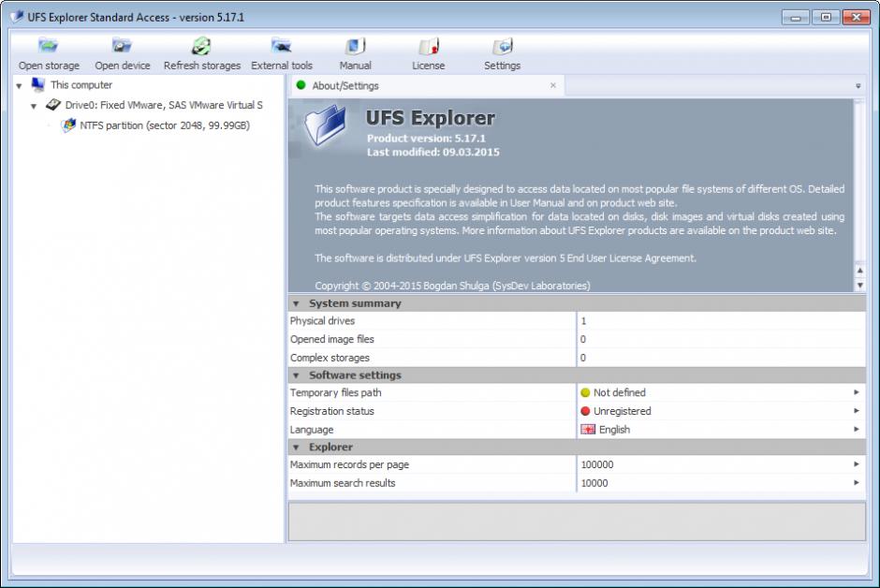The height and width of the screenshot is (588, 880).
Task: Click the Maximum records per page label
Action: [x=349, y=464]
